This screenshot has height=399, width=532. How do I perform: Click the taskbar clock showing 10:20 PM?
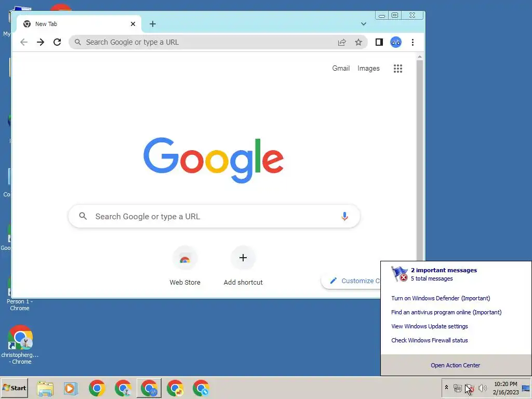(x=506, y=388)
